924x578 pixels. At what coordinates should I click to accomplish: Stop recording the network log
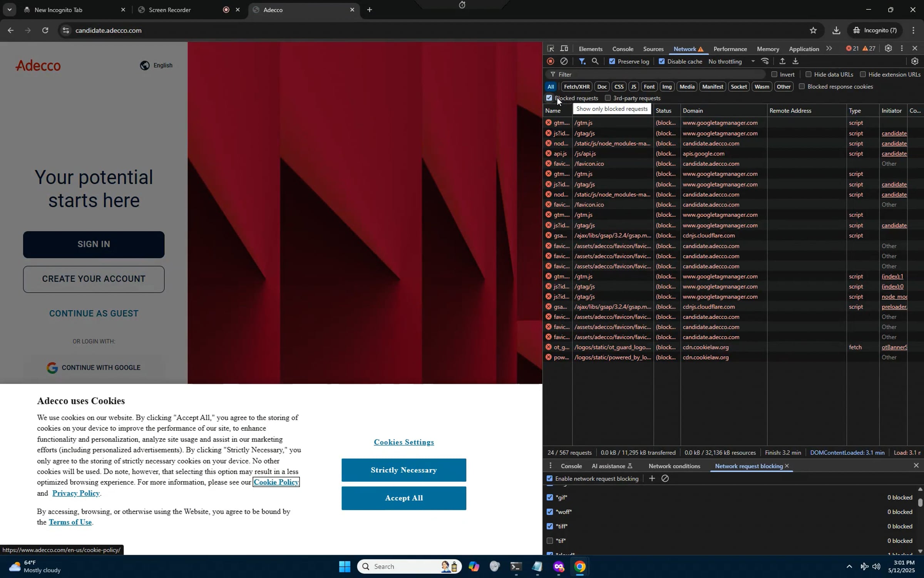click(x=551, y=61)
